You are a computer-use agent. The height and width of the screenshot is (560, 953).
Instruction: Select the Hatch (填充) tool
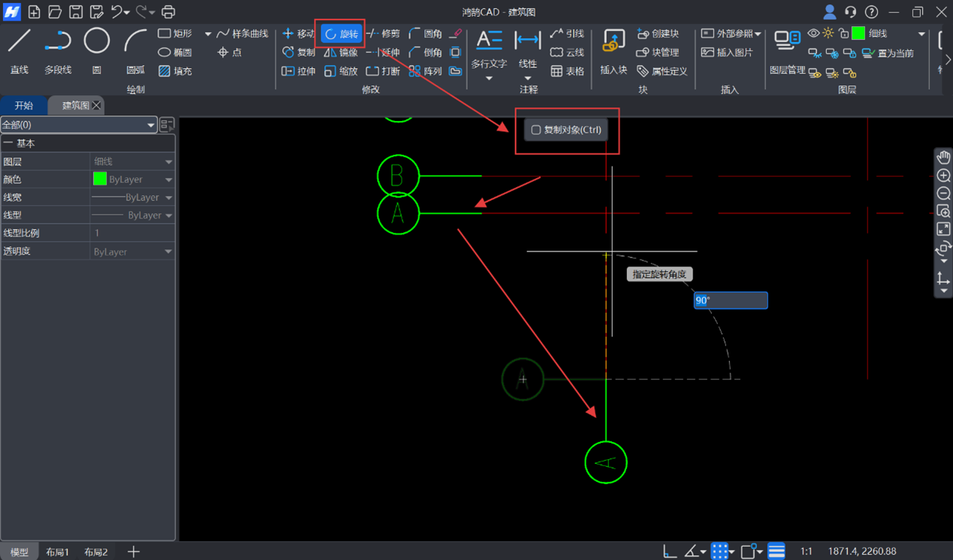pyautogui.click(x=175, y=71)
